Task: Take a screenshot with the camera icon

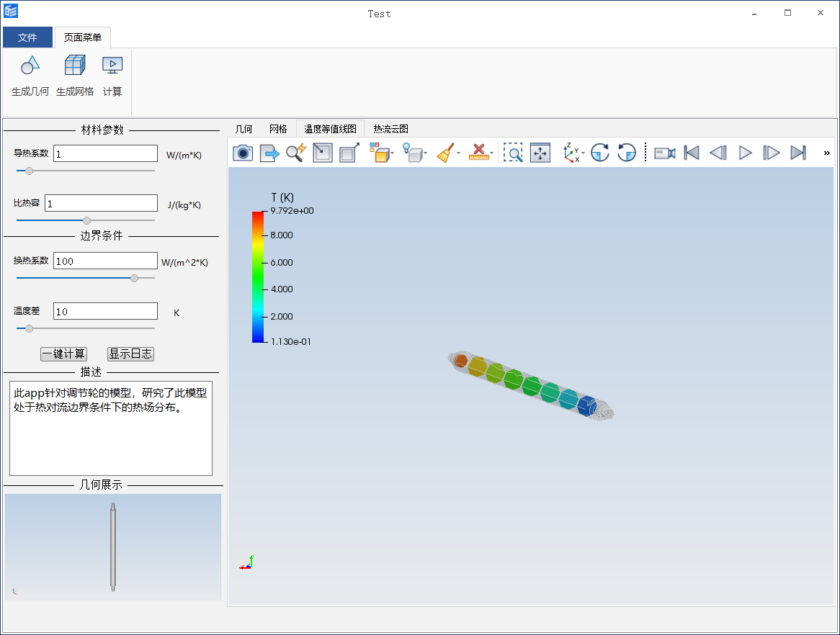Action: coord(243,153)
